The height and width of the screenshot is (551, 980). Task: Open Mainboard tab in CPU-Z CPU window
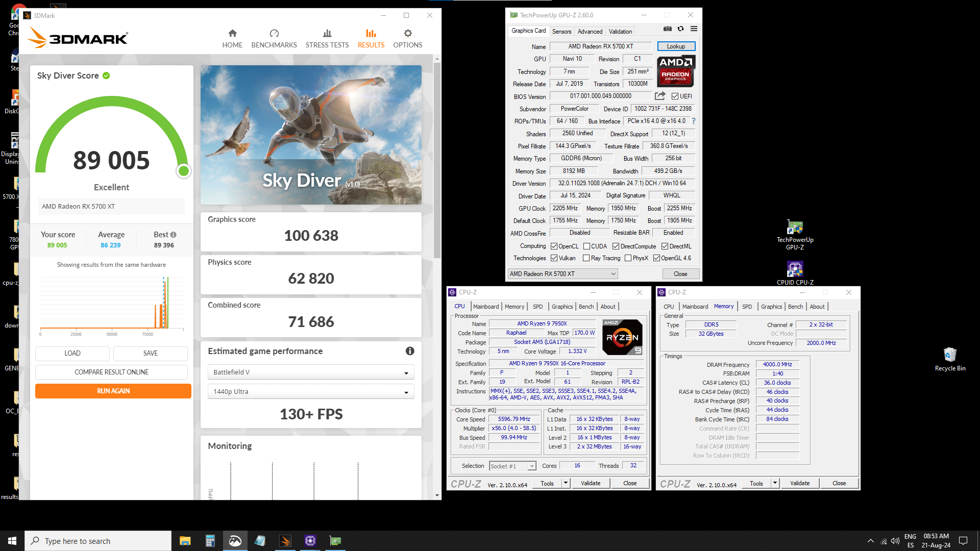pos(485,307)
